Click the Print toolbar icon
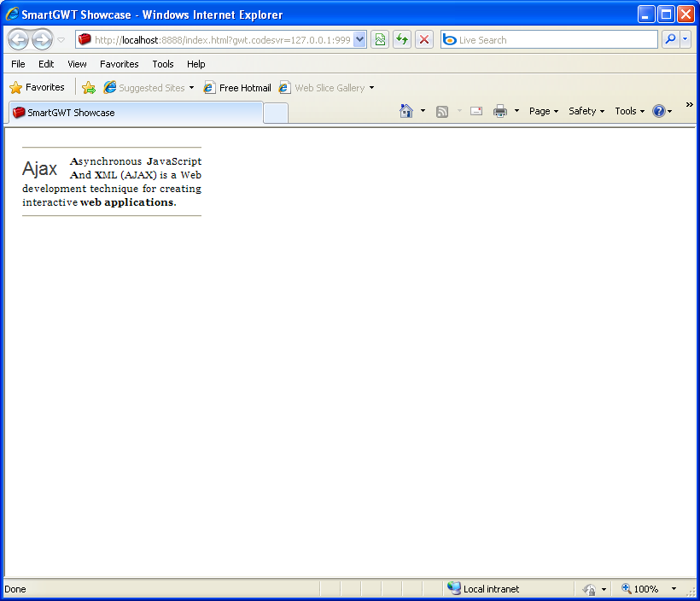 [x=500, y=111]
